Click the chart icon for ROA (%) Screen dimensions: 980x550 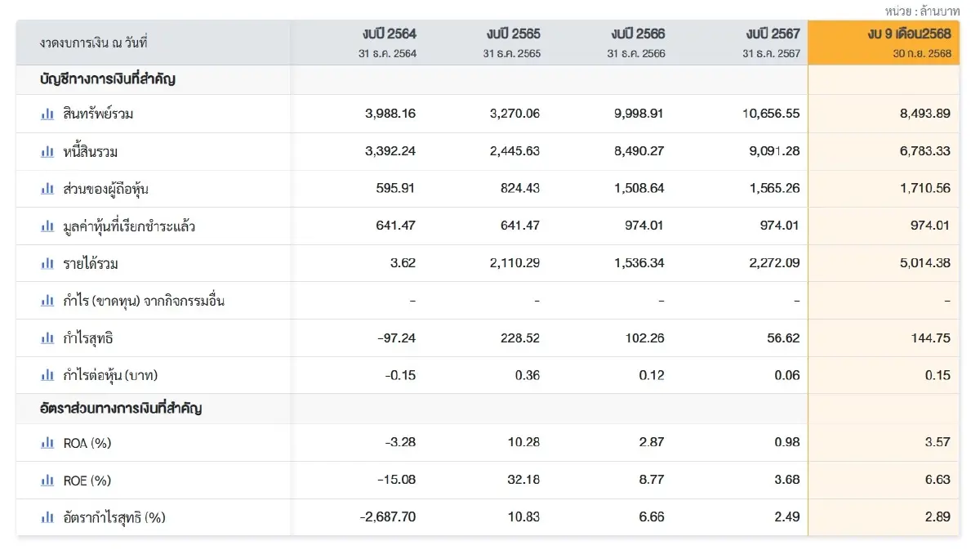coord(47,443)
